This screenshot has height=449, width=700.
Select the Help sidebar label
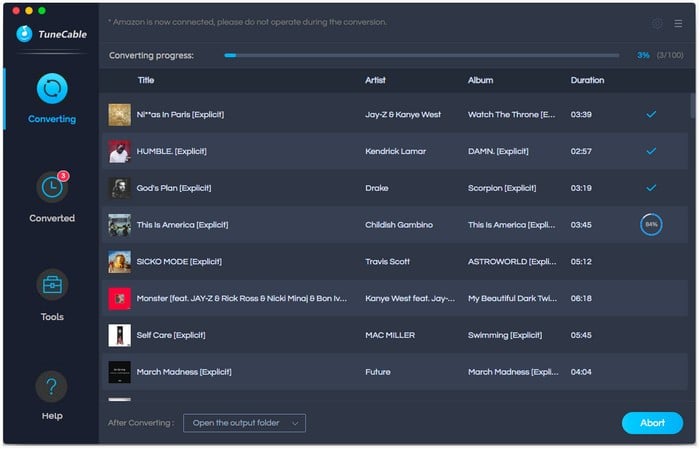point(52,416)
